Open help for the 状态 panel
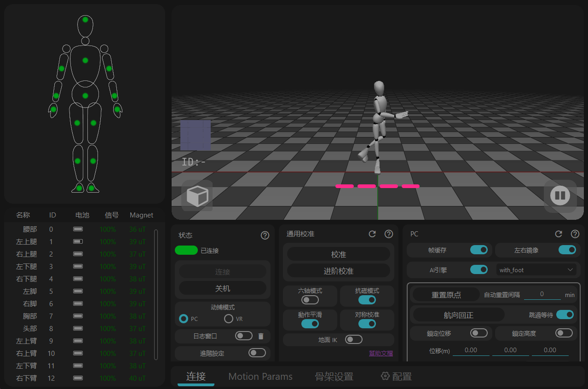The image size is (588, 389). click(x=265, y=235)
